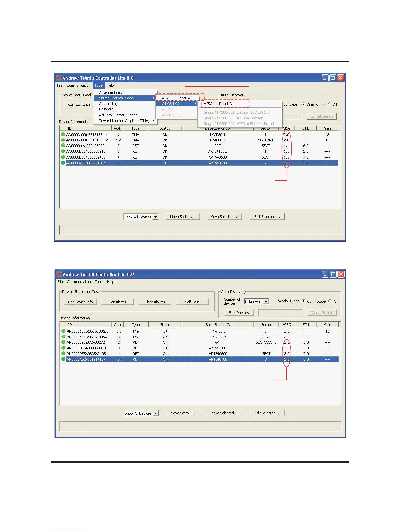Select Commscope vendor type in menu-closed window
The image size is (411, 532).
pyautogui.click(x=304, y=301)
